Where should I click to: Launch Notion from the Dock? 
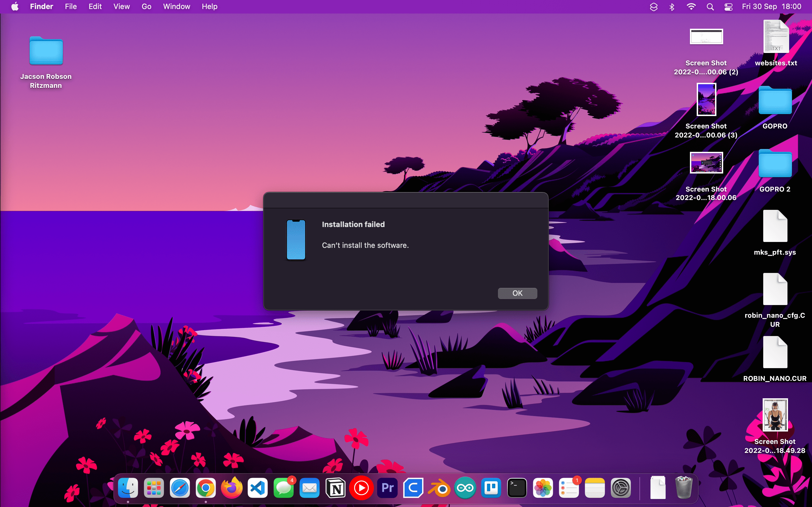point(336,488)
